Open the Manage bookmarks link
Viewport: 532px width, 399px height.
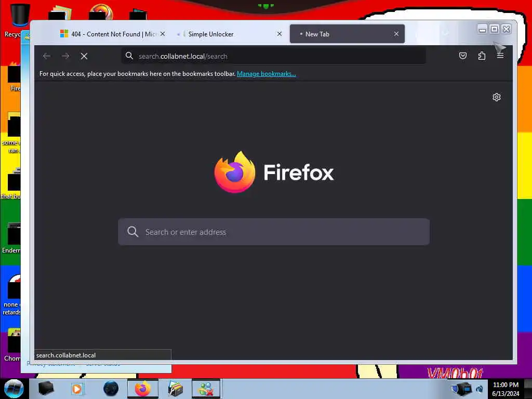tap(267, 74)
